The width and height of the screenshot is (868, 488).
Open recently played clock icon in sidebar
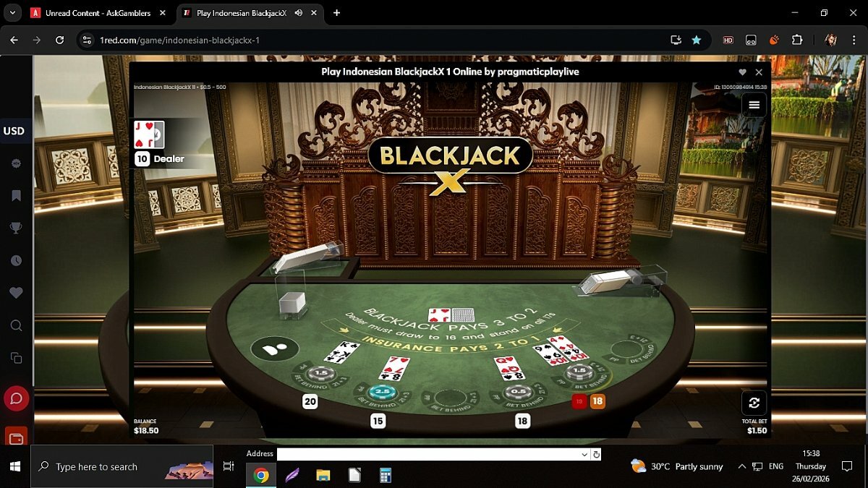click(16, 261)
